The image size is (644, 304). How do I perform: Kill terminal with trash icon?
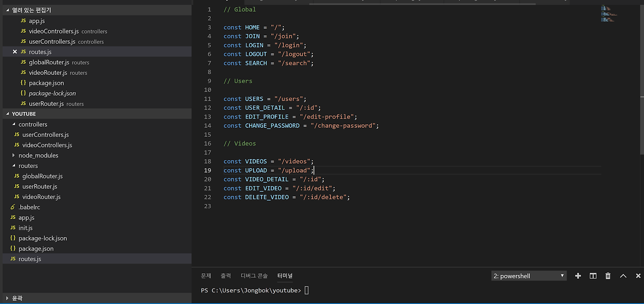pos(608,276)
